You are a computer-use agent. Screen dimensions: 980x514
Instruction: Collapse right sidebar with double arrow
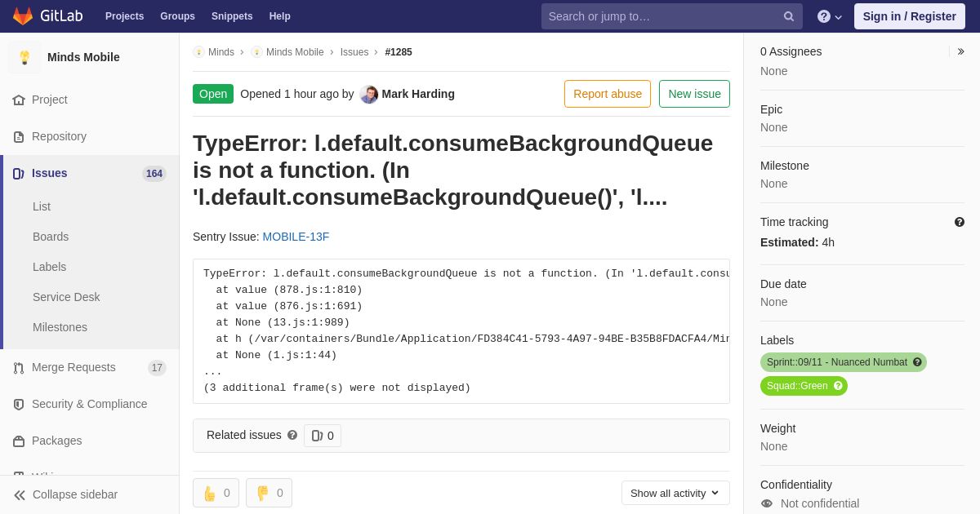pyautogui.click(x=960, y=51)
